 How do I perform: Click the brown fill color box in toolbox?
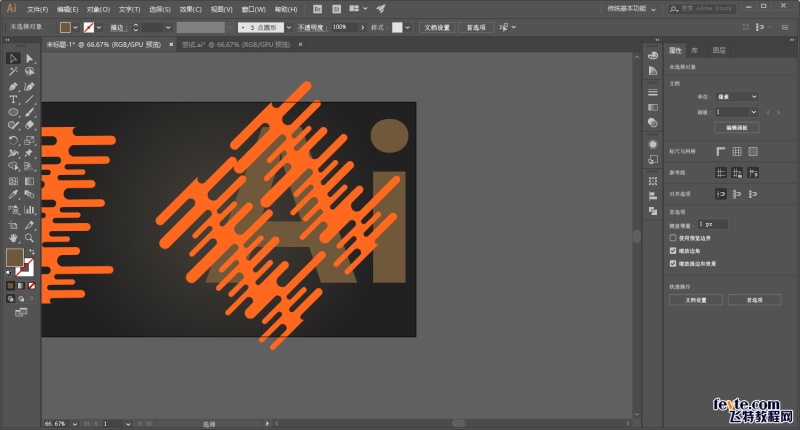15,258
